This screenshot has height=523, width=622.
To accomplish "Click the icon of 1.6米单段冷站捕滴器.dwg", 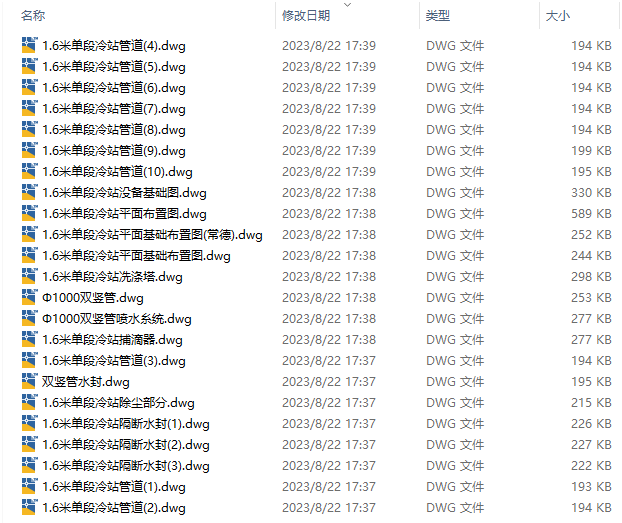I will (29, 339).
